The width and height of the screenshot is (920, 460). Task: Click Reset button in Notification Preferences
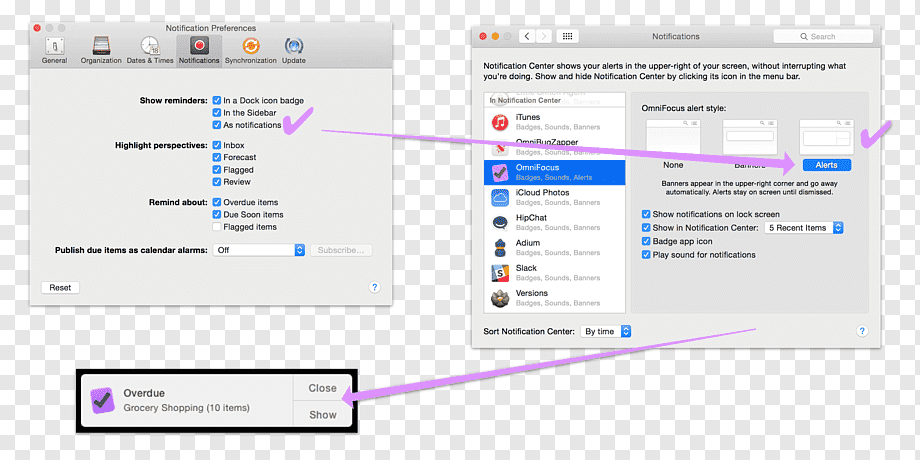click(x=60, y=288)
